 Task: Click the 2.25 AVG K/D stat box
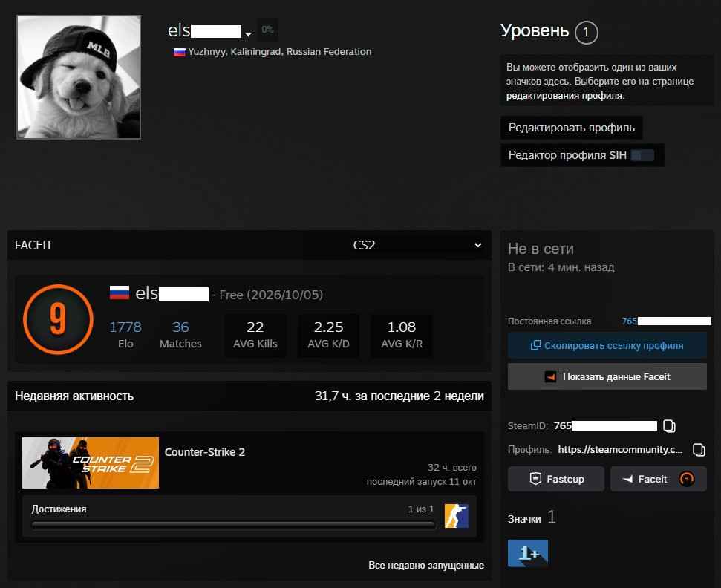[328, 335]
